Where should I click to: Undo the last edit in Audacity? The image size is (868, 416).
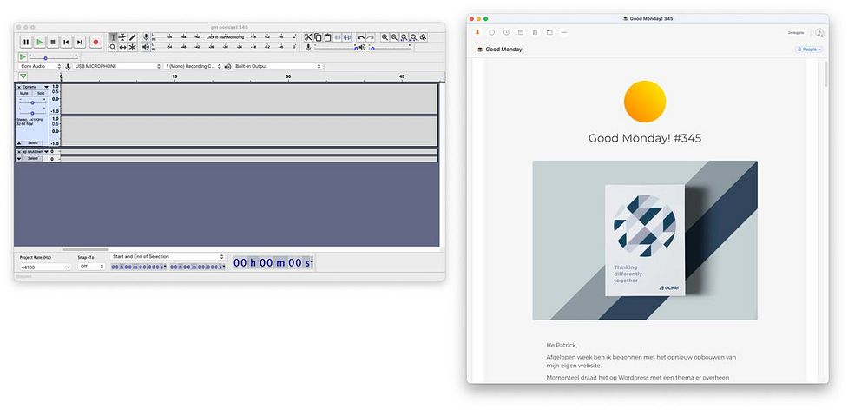click(x=360, y=37)
